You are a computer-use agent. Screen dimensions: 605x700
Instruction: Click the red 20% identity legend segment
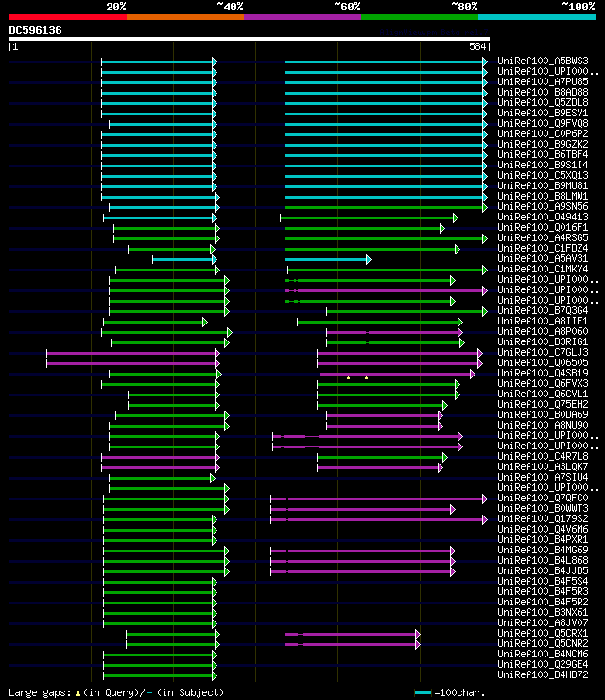coord(68,17)
